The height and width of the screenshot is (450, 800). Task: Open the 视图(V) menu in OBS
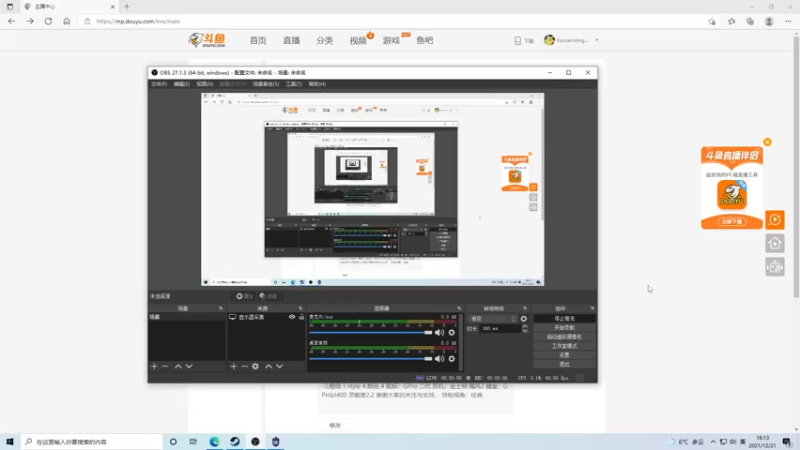pyautogui.click(x=205, y=84)
